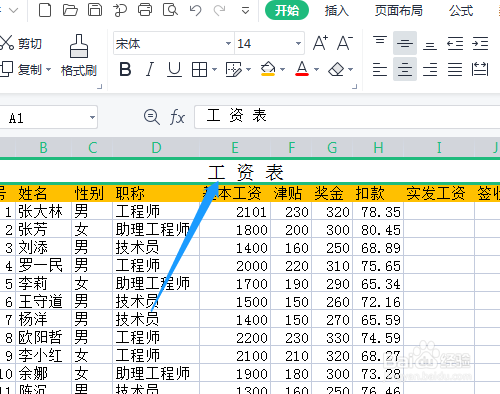Click the eraser clear formatting icon
500x394 pixels.
coord(336,70)
